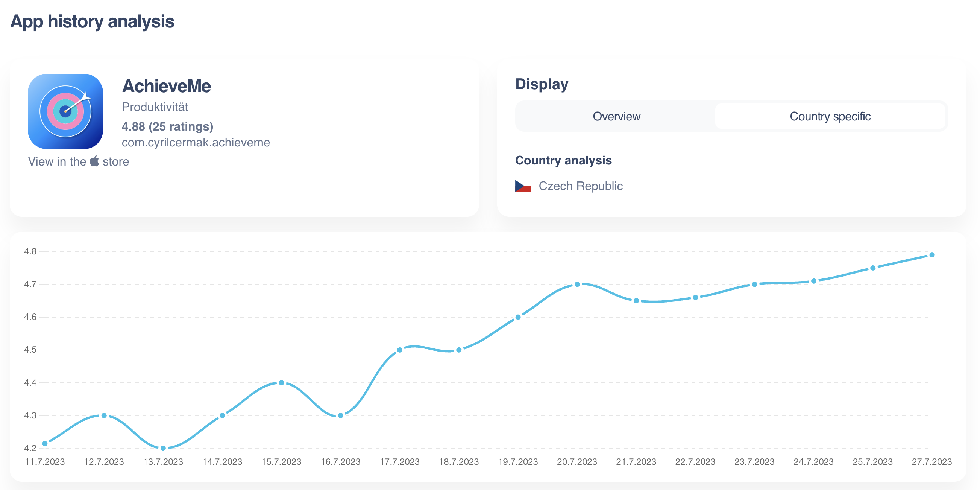Click the 23.7.2023 x-axis date label

(754, 462)
